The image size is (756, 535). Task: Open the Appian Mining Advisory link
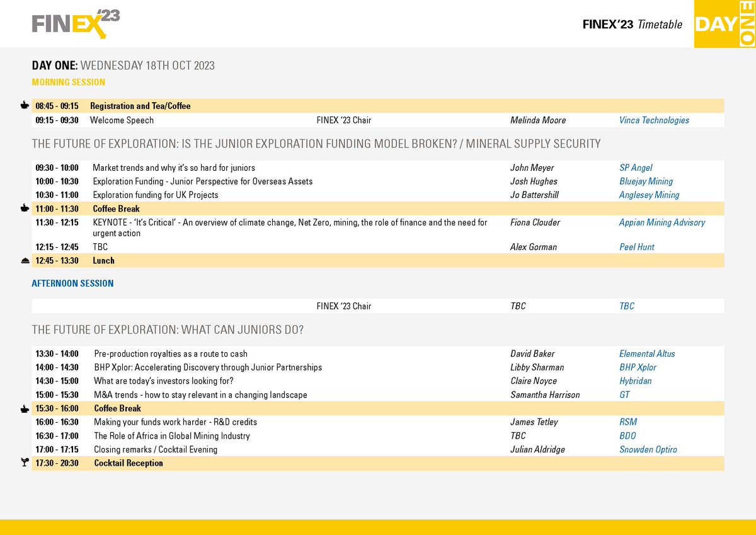662,222
